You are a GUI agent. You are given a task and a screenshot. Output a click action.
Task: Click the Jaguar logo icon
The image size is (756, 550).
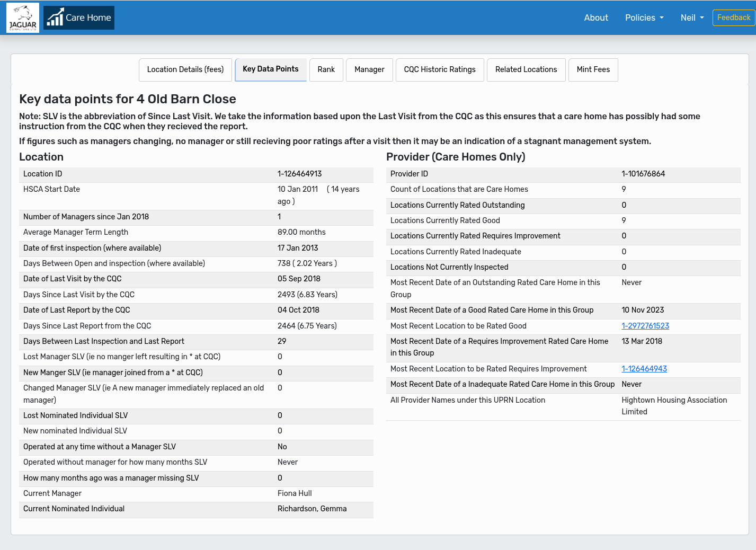(23, 18)
